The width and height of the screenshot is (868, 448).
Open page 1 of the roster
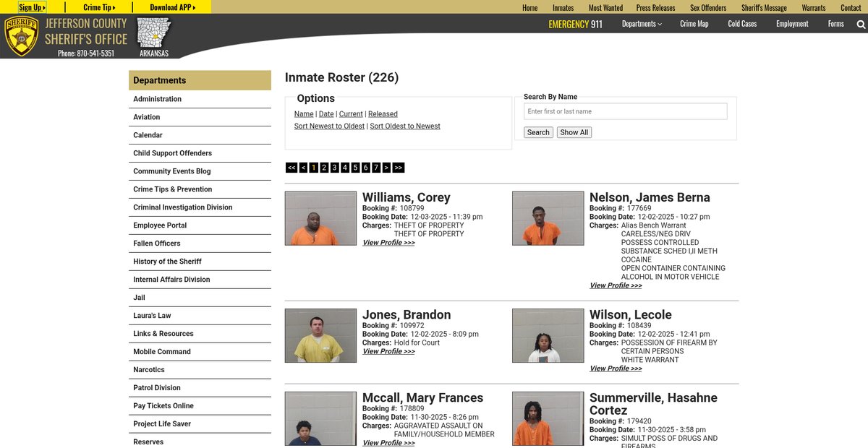(x=313, y=168)
